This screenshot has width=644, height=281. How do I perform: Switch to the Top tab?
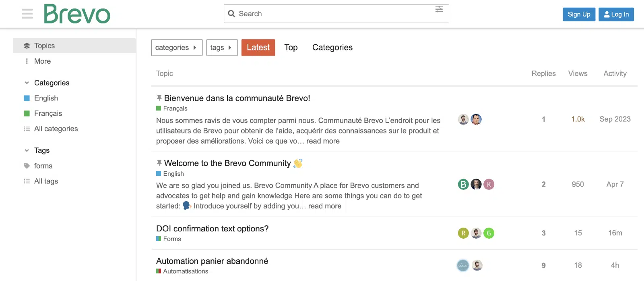click(x=291, y=48)
